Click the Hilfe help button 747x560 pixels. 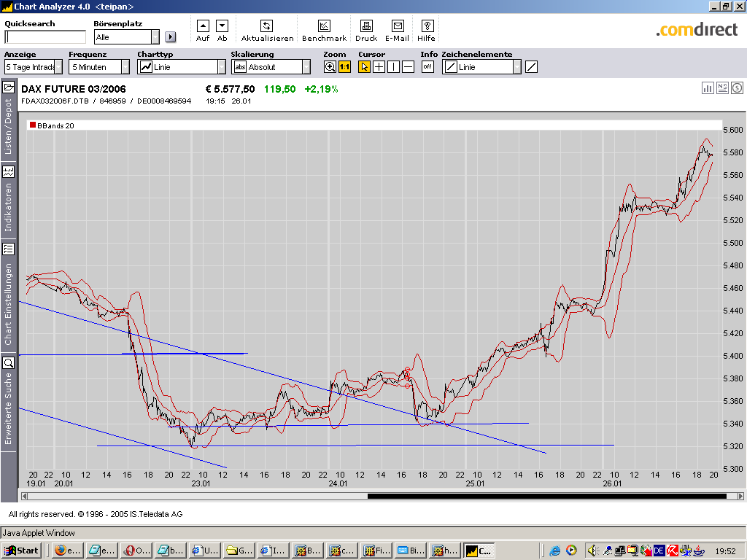click(x=426, y=26)
